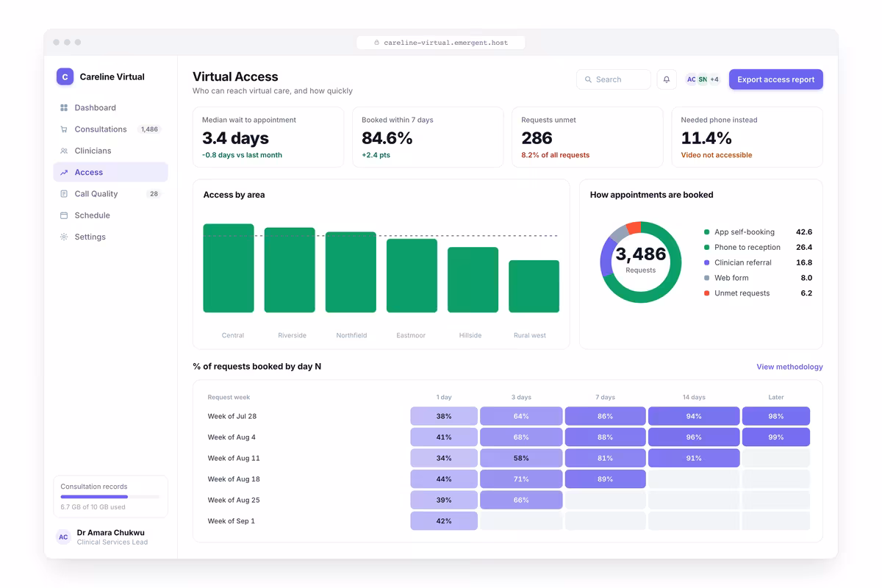The width and height of the screenshot is (882, 588).
Task: Open Booked within 7 days card
Action: click(x=428, y=137)
